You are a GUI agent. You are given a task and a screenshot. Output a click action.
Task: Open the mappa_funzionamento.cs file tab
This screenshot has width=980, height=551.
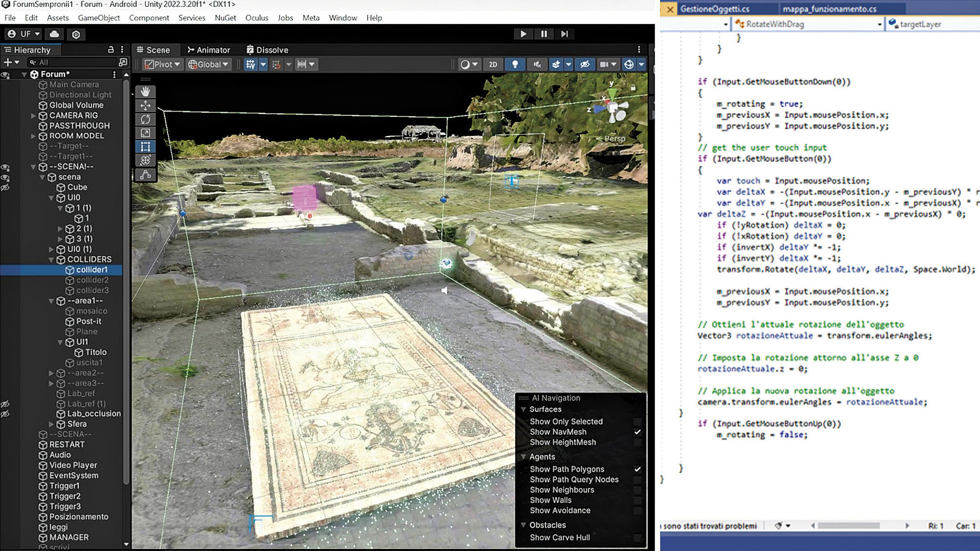pos(829,9)
